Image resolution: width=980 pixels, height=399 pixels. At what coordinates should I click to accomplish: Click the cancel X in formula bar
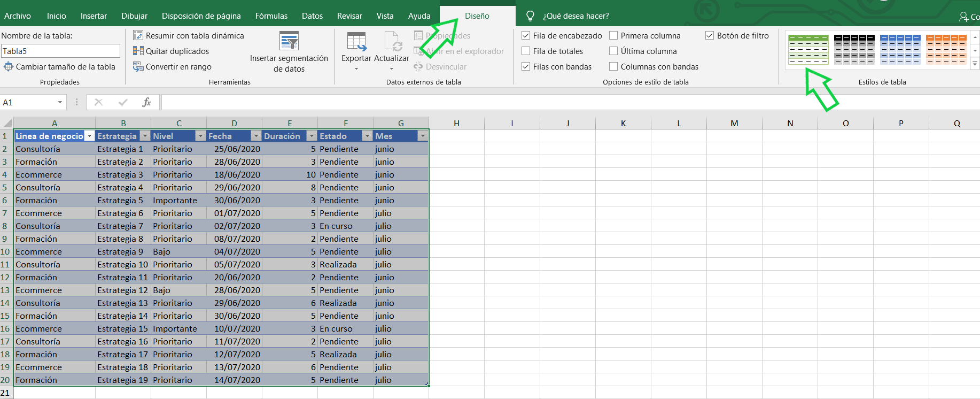(98, 102)
